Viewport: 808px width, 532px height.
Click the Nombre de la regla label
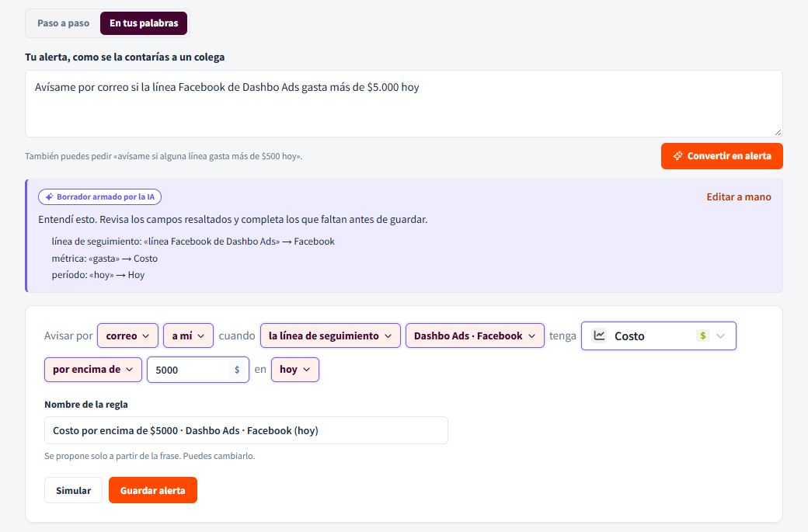click(86, 405)
